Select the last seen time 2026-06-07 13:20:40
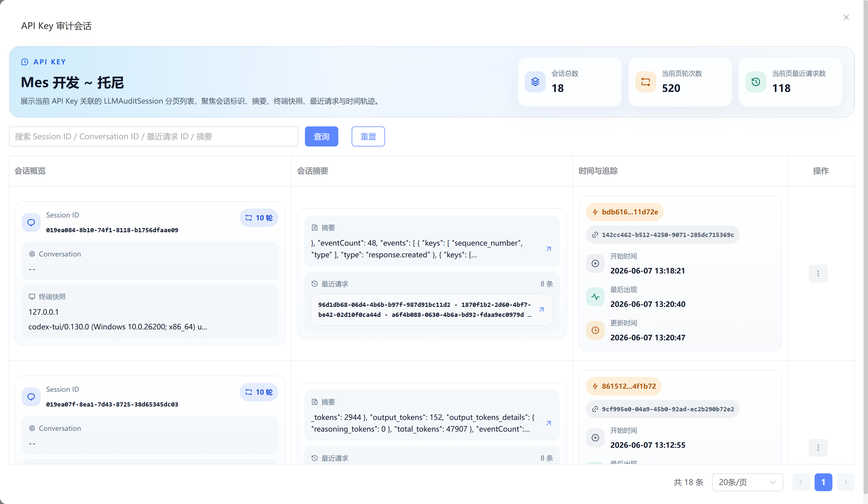The height and width of the screenshot is (504, 868). (x=648, y=304)
